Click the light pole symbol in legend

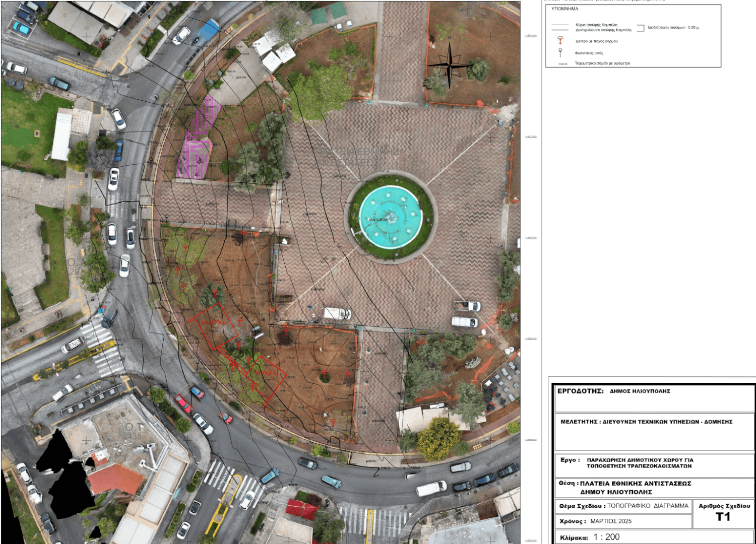pos(560,52)
